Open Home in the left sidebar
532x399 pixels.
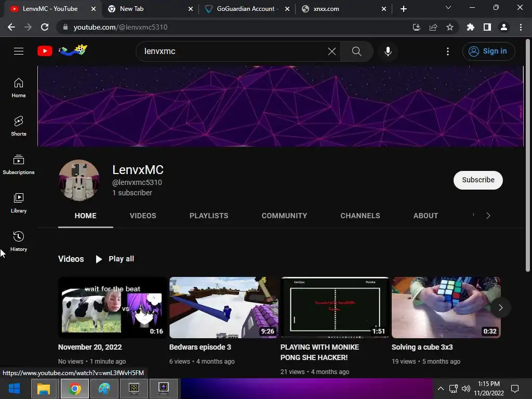[x=19, y=88]
